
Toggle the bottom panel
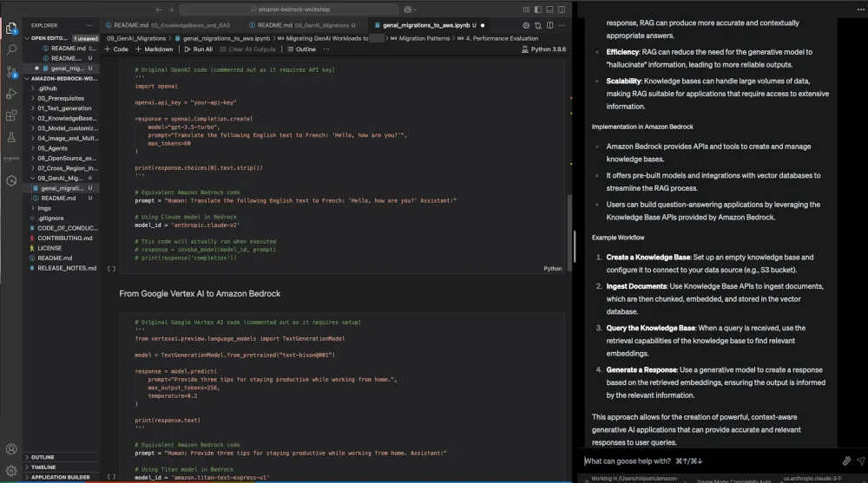click(549, 10)
